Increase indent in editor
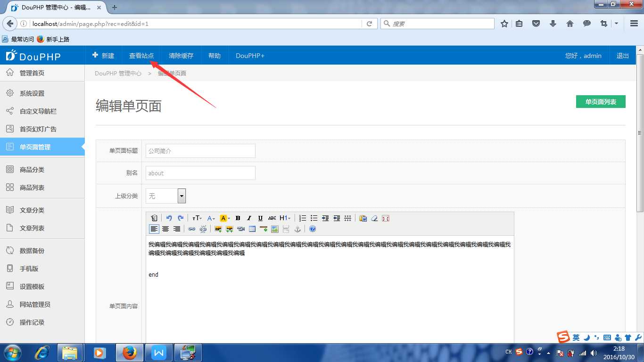 (325, 218)
